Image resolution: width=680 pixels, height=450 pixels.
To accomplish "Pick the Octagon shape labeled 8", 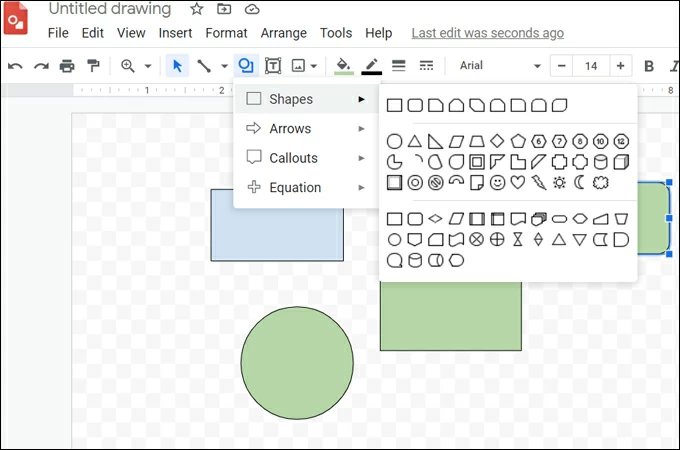I will [580, 141].
